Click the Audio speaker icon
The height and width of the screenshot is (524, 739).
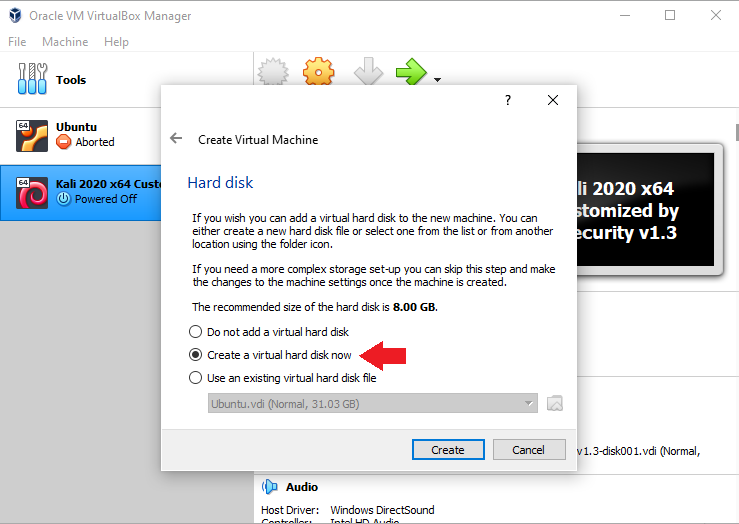pos(270,487)
